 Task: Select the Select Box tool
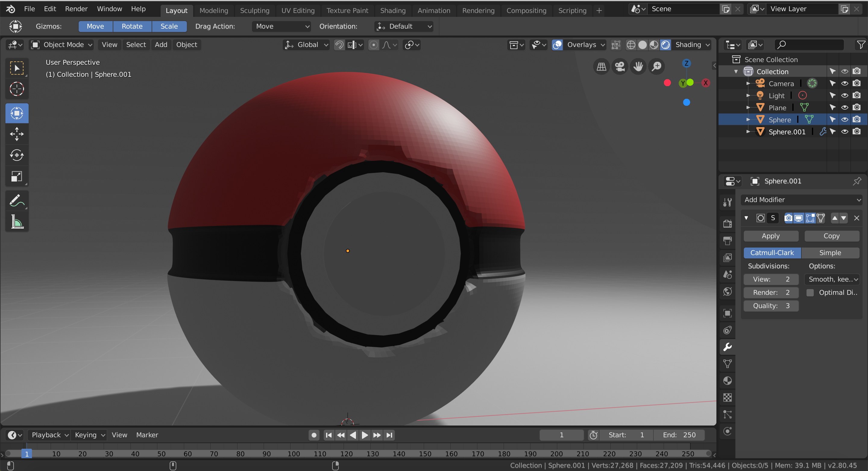tap(17, 68)
